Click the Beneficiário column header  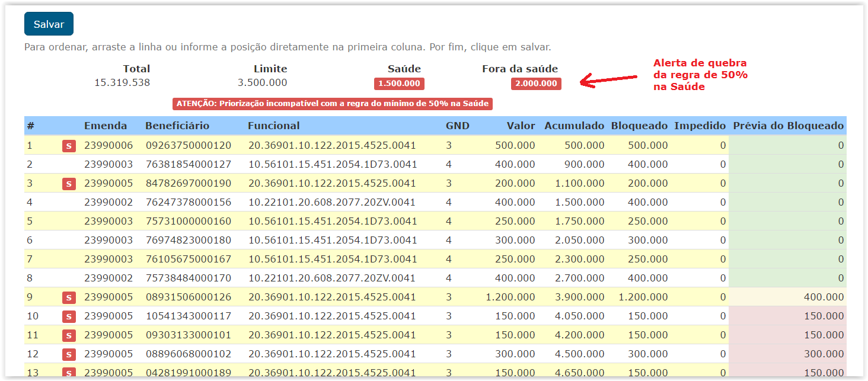point(177,126)
